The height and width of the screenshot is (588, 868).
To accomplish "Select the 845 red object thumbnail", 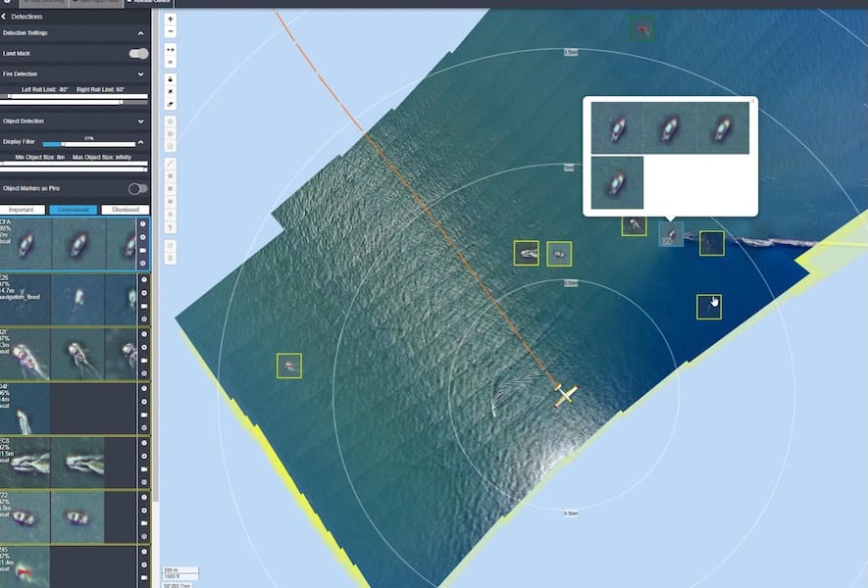I will point(25,567).
